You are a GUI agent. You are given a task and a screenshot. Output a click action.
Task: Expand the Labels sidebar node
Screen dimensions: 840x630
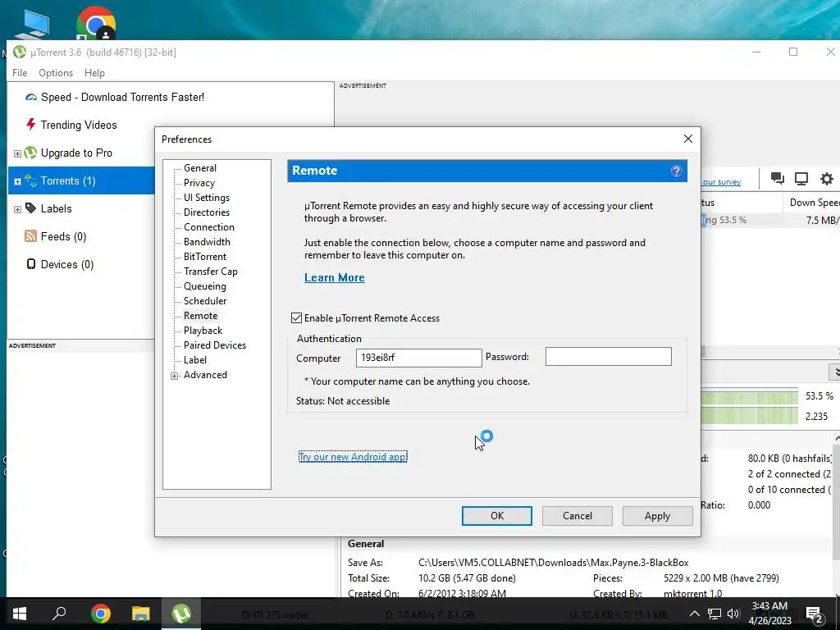17,209
